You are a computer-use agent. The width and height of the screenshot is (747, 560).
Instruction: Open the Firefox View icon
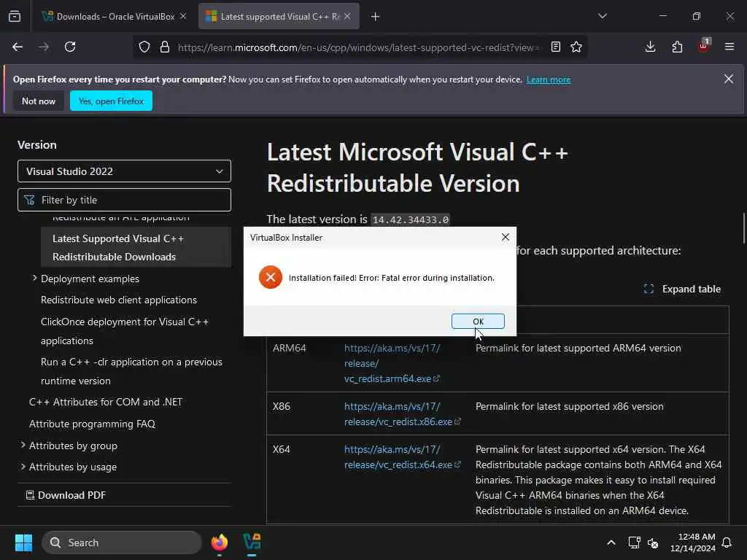pos(15,17)
